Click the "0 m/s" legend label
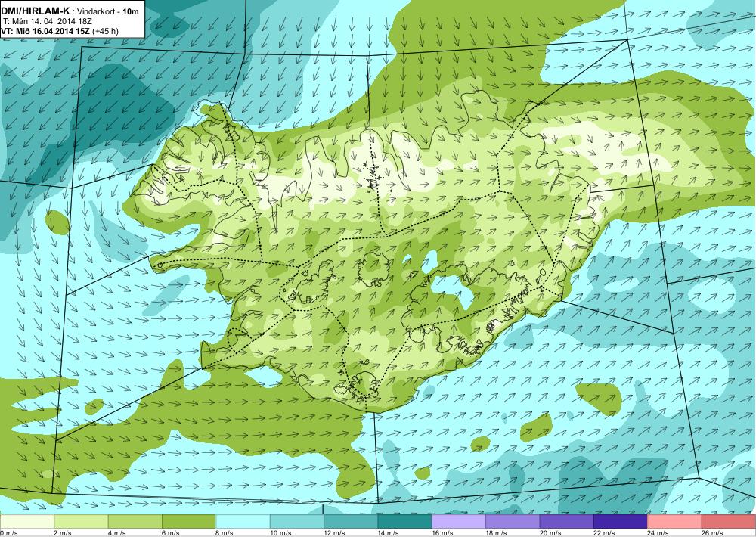Image resolution: width=756 pixels, height=537 pixels. [8, 533]
